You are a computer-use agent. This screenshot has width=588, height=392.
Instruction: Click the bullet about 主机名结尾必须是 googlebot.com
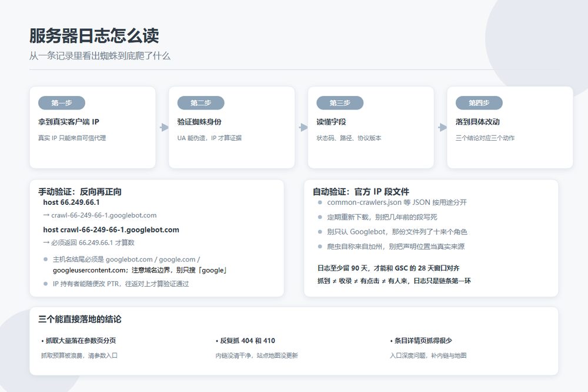[136, 265]
